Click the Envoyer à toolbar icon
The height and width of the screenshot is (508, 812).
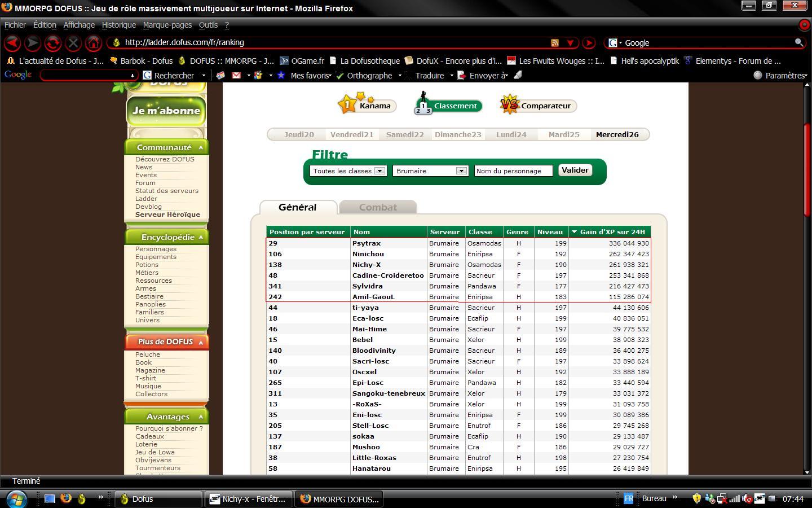coord(462,75)
